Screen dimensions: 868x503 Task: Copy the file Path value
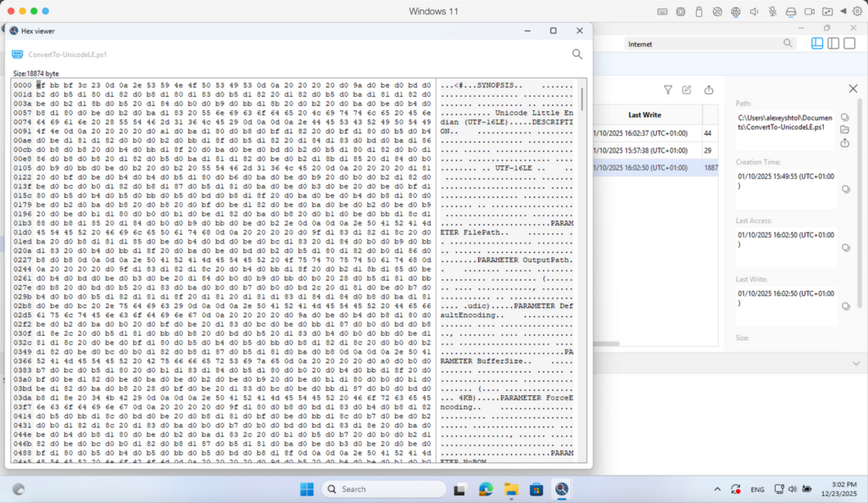(844, 117)
